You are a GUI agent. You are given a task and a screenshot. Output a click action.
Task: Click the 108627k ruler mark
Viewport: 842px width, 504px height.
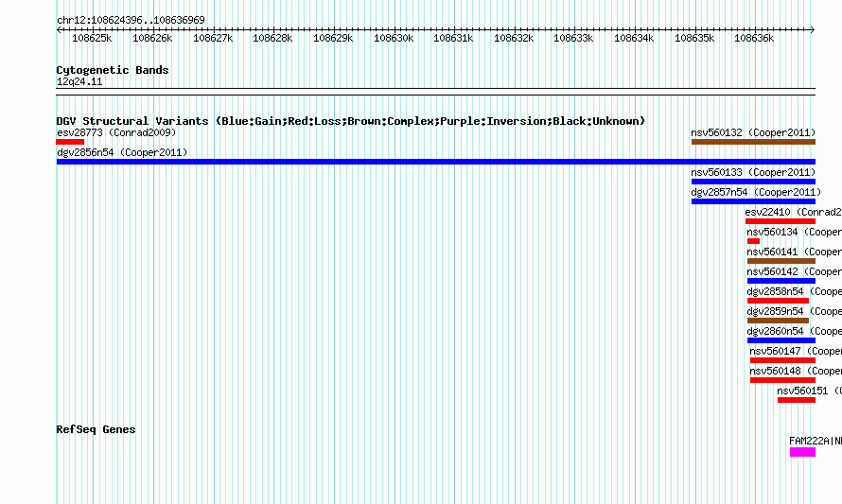(x=213, y=38)
